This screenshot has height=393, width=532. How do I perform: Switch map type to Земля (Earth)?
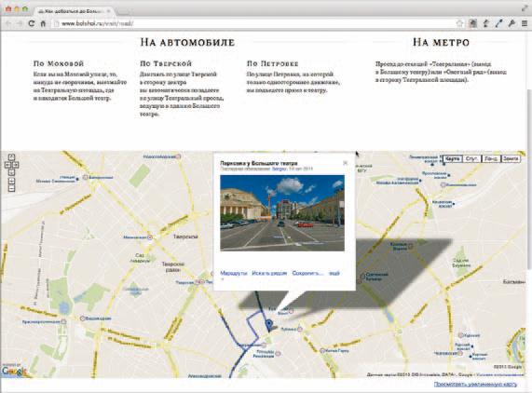pos(511,158)
